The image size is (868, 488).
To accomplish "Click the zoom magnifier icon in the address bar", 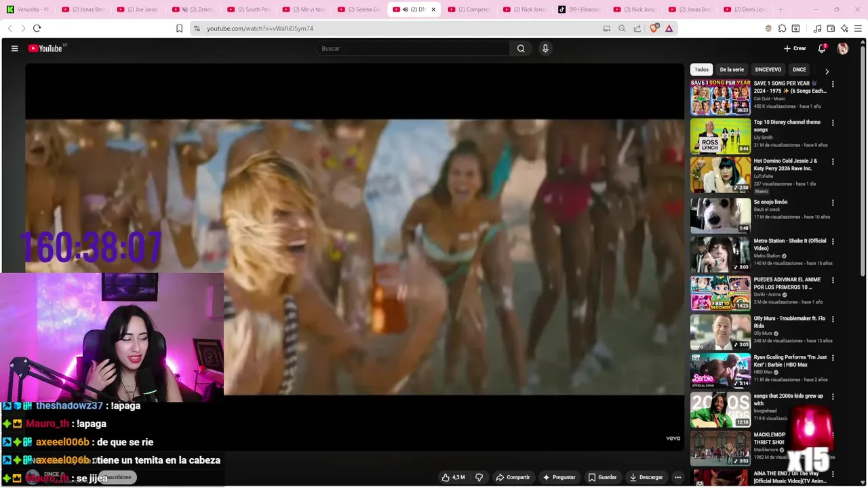I will [x=622, y=28].
